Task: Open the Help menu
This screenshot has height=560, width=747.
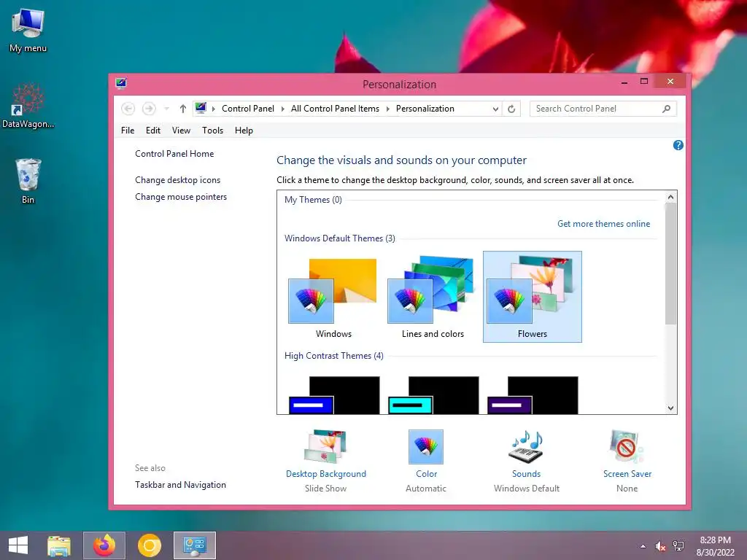Action: pos(244,131)
